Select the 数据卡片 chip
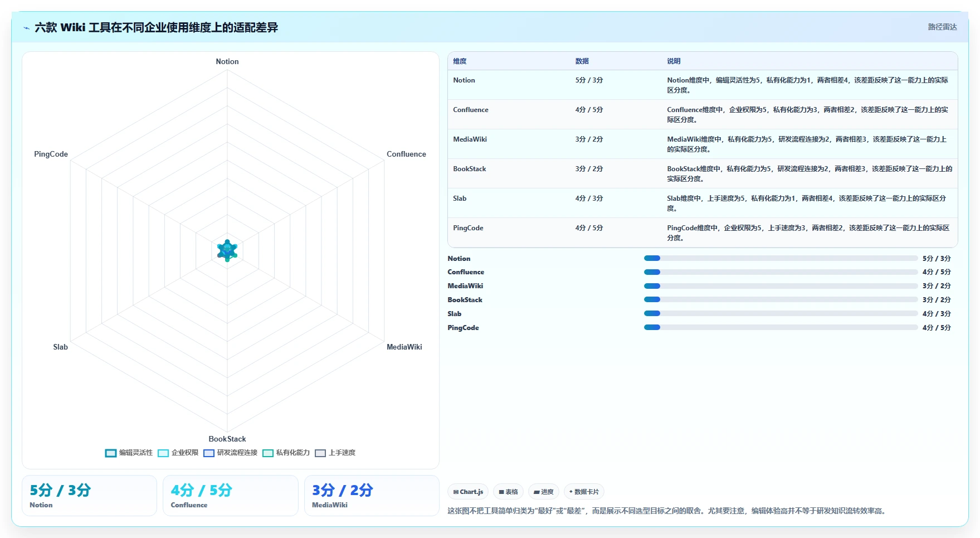The image size is (980, 538). click(584, 492)
